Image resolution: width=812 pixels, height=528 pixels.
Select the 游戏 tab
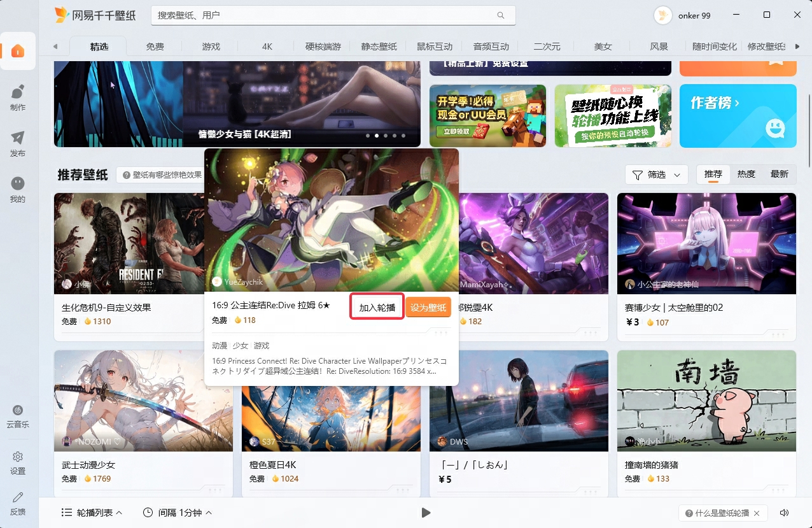211,46
